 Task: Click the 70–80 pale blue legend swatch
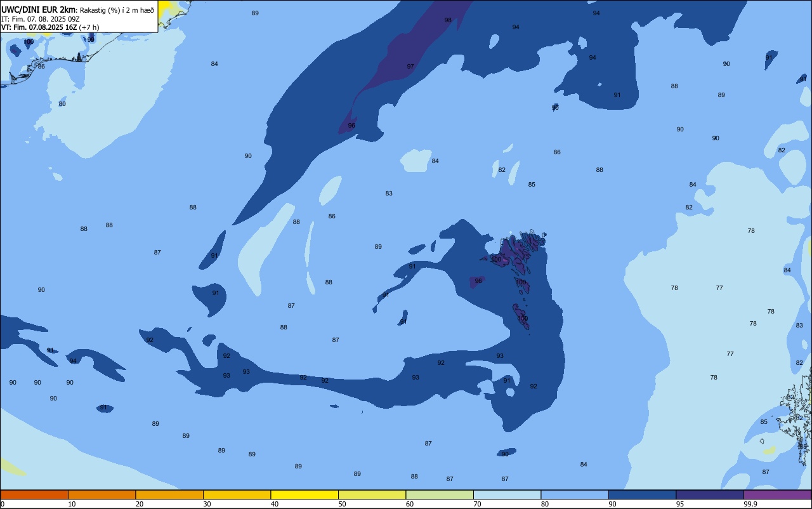click(x=507, y=494)
